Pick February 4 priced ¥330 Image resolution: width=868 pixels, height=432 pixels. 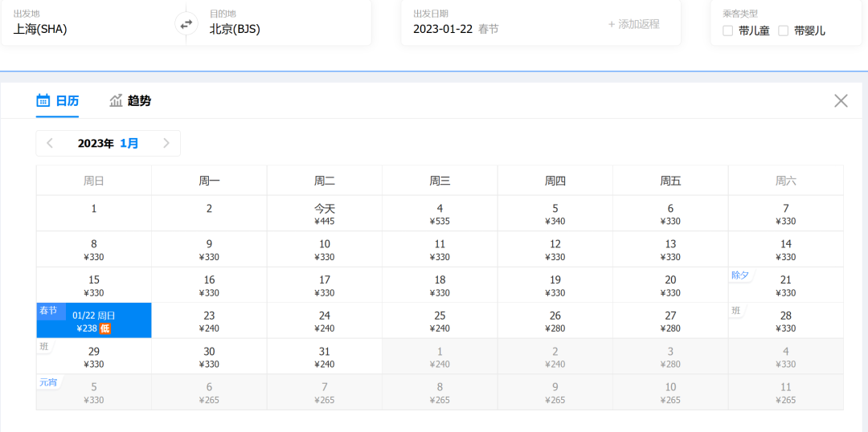785,357
